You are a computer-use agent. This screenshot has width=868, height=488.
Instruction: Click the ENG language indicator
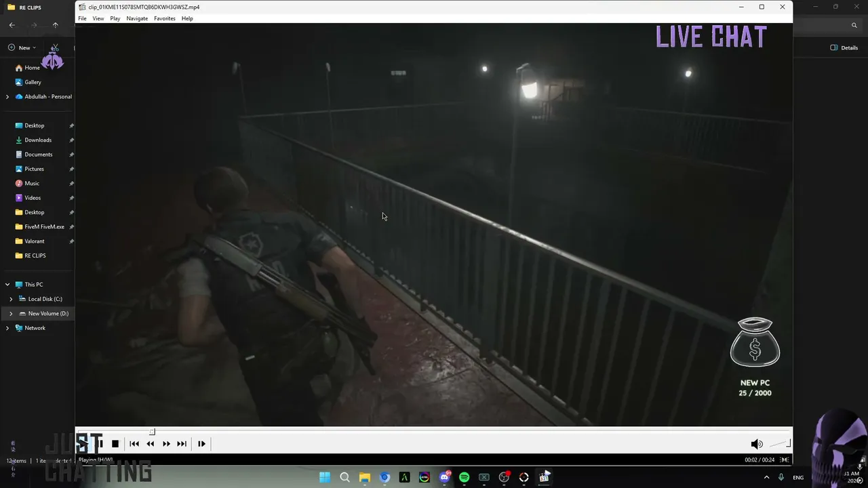[x=798, y=477]
